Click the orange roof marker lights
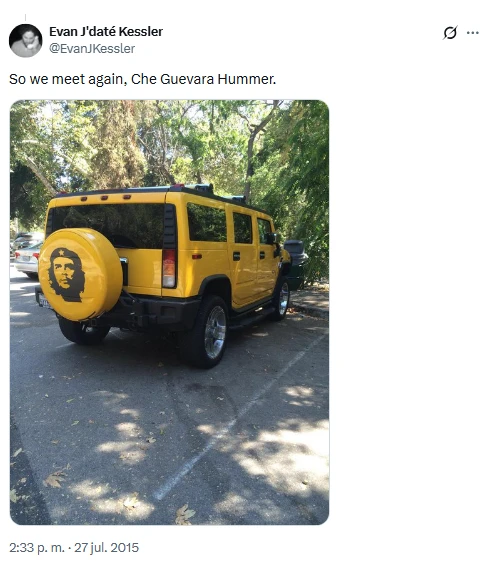 click(105, 197)
